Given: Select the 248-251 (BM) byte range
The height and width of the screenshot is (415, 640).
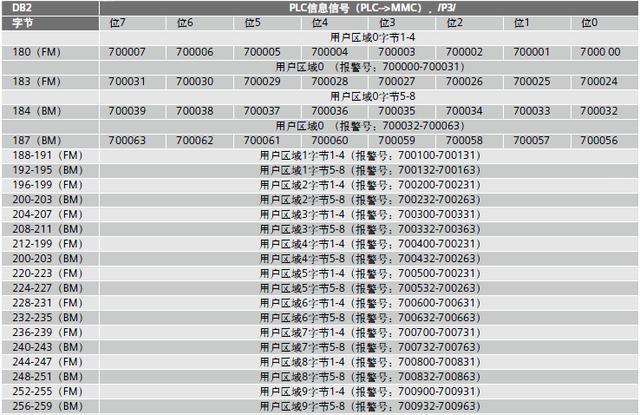Looking at the screenshot, I should click(48, 376).
